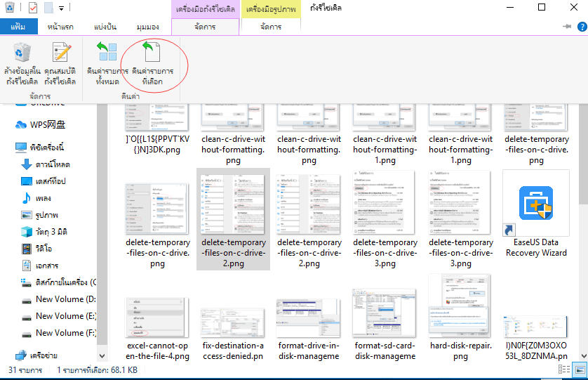Image resolution: width=588 pixels, height=380 pixels.
Task: Click the Properties checkmark icon in the quick access toolbar
Action: tap(33, 8)
